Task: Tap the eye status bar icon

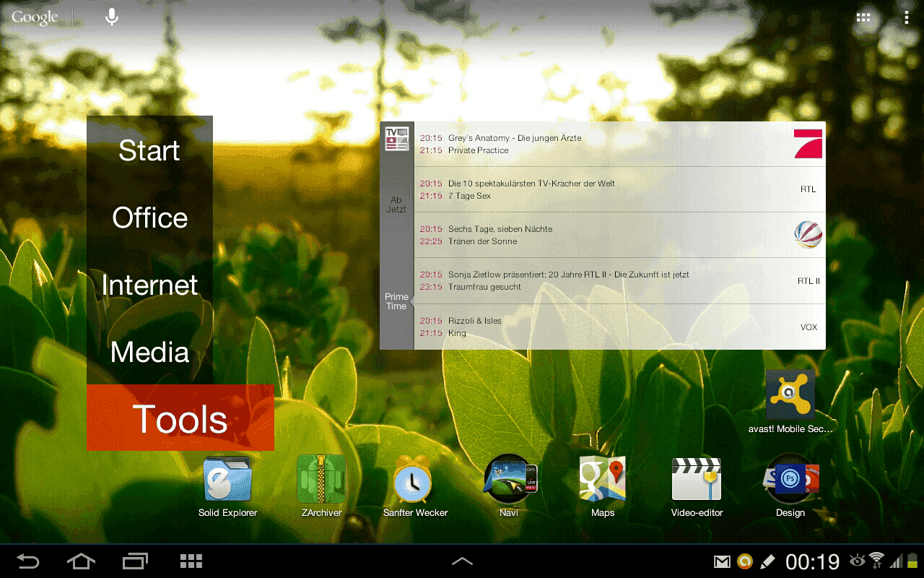Action: pyautogui.click(x=858, y=561)
